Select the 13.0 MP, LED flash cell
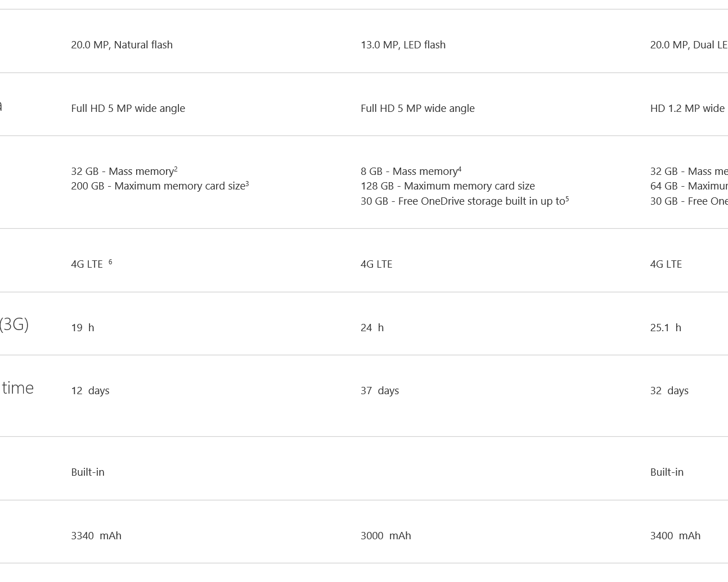728x582 pixels. click(x=403, y=45)
